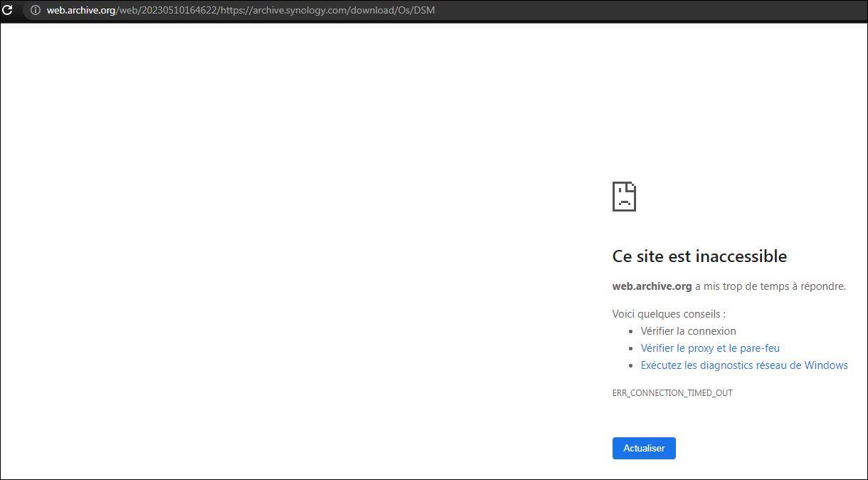Click the web.archive.org domain in the URL
Image resolution: width=868 pixels, height=480 pixels.
81,10
